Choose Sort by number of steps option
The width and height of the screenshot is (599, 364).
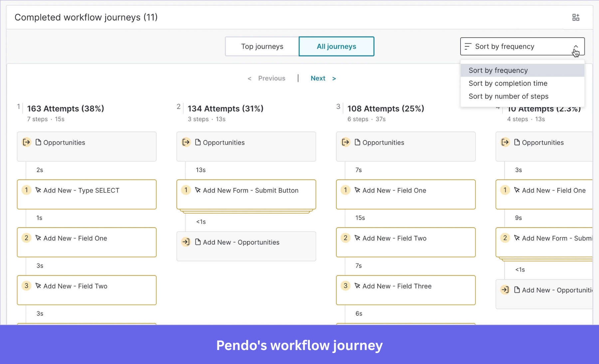tap(522, 96)
